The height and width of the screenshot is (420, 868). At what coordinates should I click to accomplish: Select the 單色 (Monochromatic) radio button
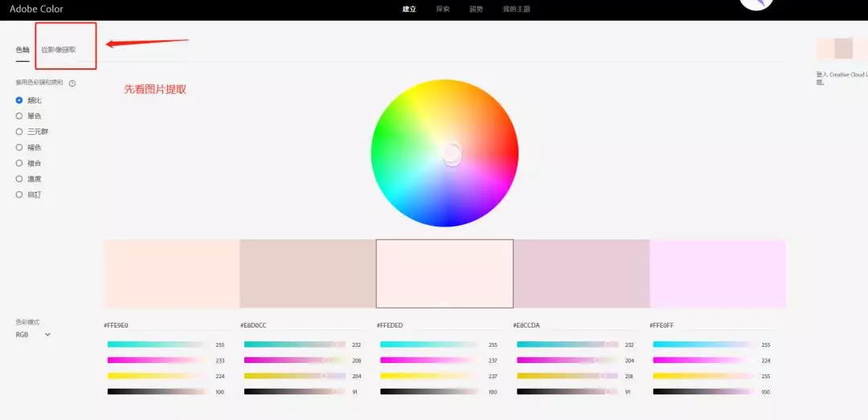19,116
